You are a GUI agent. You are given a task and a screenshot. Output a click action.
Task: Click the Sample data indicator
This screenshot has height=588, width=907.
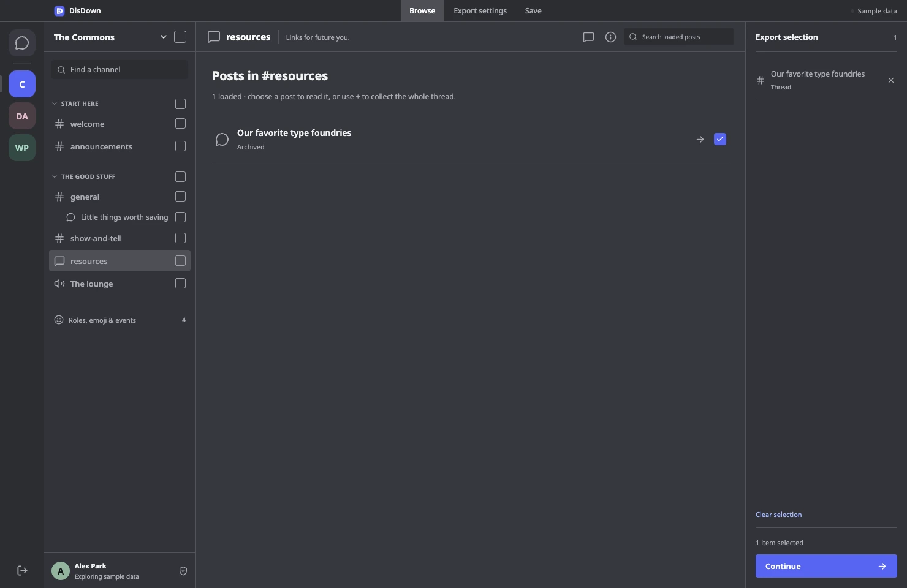pyautogui.click(x=873, y=11)
